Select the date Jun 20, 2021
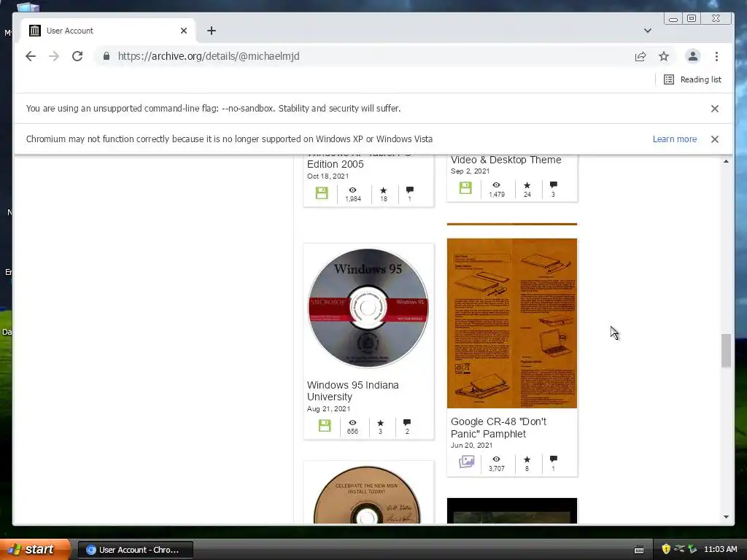 coord(472,446)
